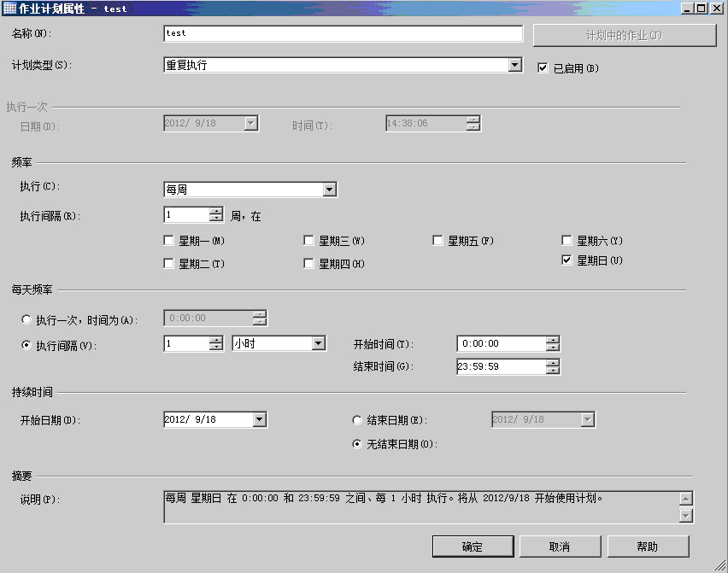The width and height of the screenshot is (728, 573).
Task: Open the 小时 unit dropdown
Action: (x=319, y=343)
